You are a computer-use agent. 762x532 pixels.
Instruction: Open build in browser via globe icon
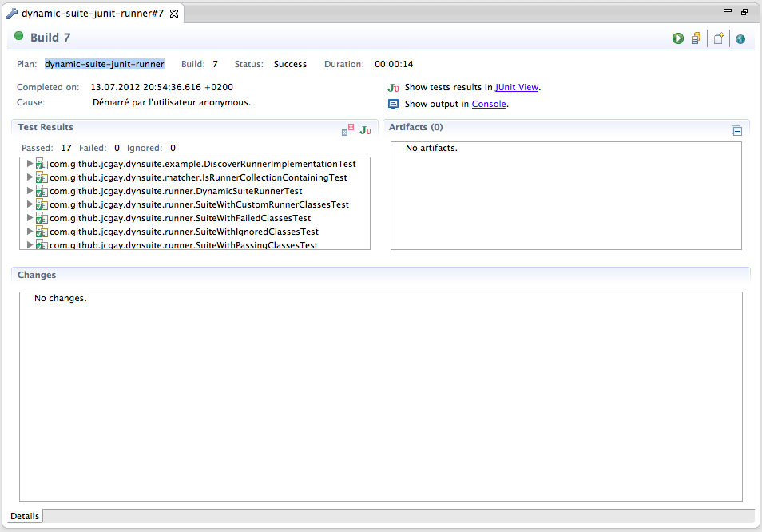[740, 39]
